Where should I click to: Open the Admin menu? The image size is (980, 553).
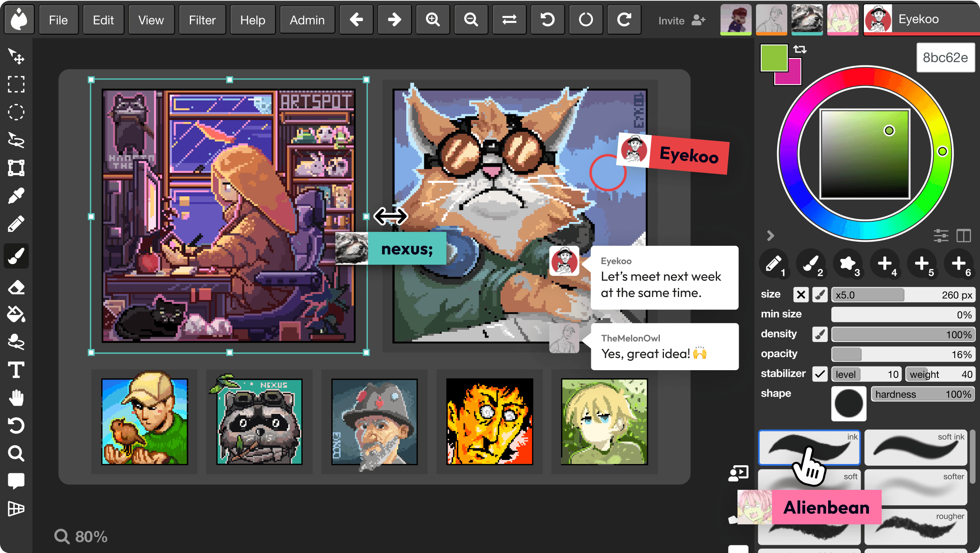pos(307,20)
